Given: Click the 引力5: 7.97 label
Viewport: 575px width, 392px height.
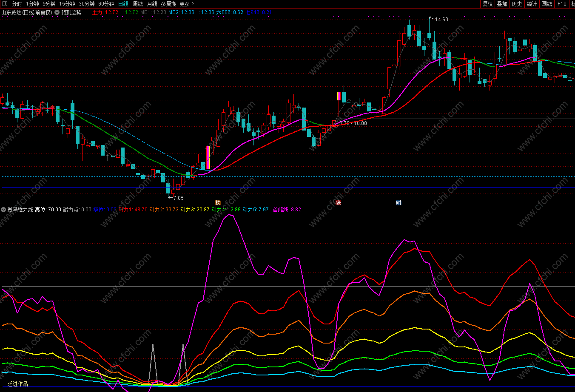Looking at the screenshot, I should (256, 210).
